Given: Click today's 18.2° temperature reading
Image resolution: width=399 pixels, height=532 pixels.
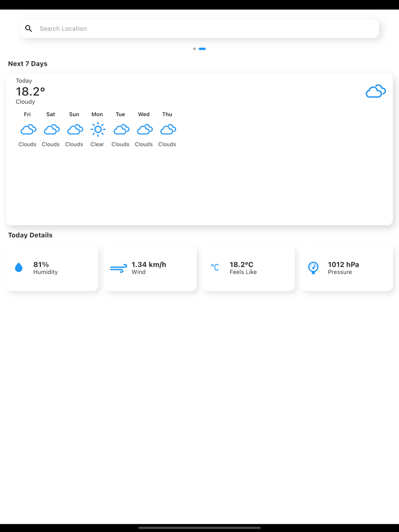Looking at the screenshot, I should point(30,91).
